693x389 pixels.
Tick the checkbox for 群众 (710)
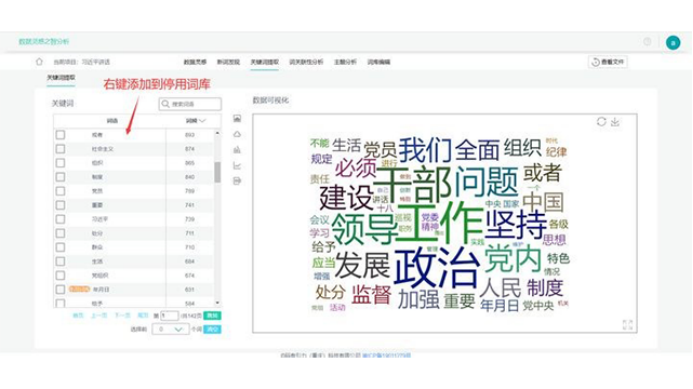pos(60,248)
